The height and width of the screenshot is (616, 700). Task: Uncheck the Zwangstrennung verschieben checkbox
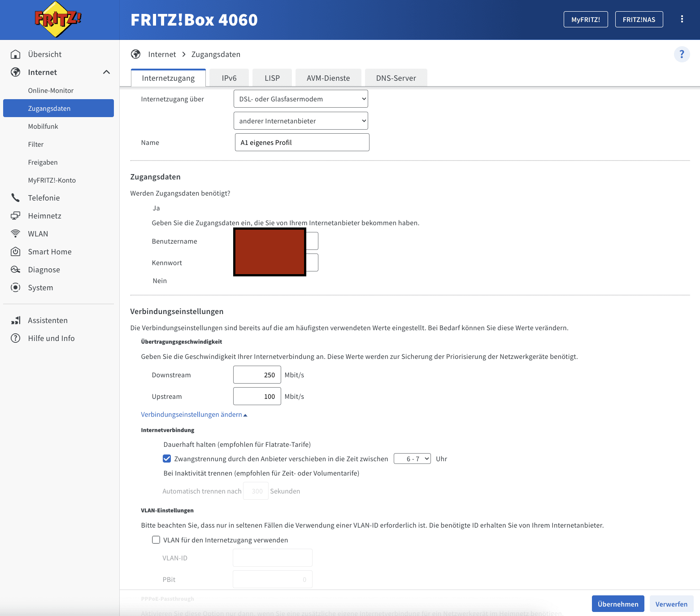click(x=167, y=459)
